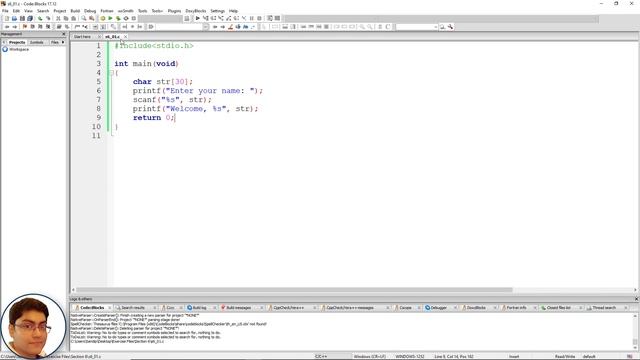Abort the build with the stop icon
The width and height of the screenshot is (640, 360).
coord(134,18)
